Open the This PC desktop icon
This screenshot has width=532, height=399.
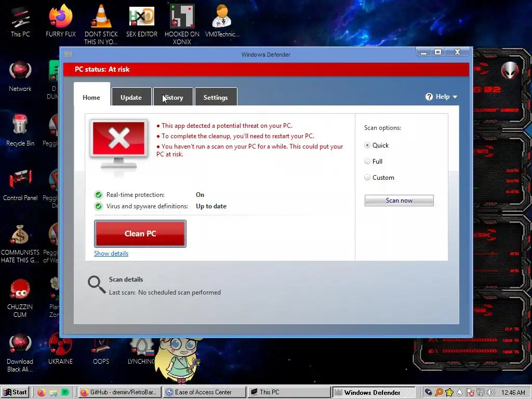point(20,21)
